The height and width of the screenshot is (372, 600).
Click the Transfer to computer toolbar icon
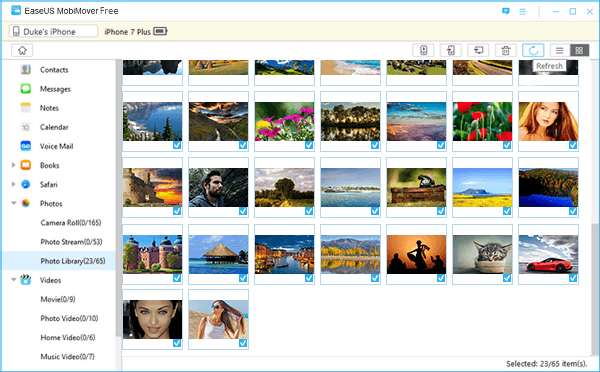[x=478, y=50]
